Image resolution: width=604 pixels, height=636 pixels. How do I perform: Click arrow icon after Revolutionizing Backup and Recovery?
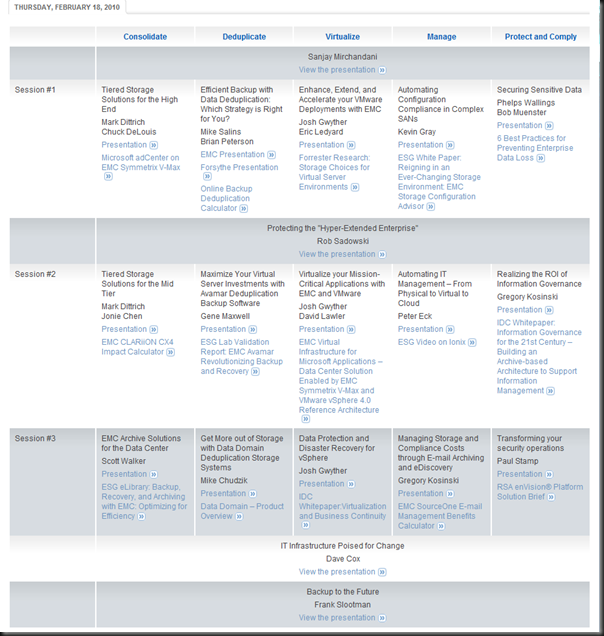[255, 372]
